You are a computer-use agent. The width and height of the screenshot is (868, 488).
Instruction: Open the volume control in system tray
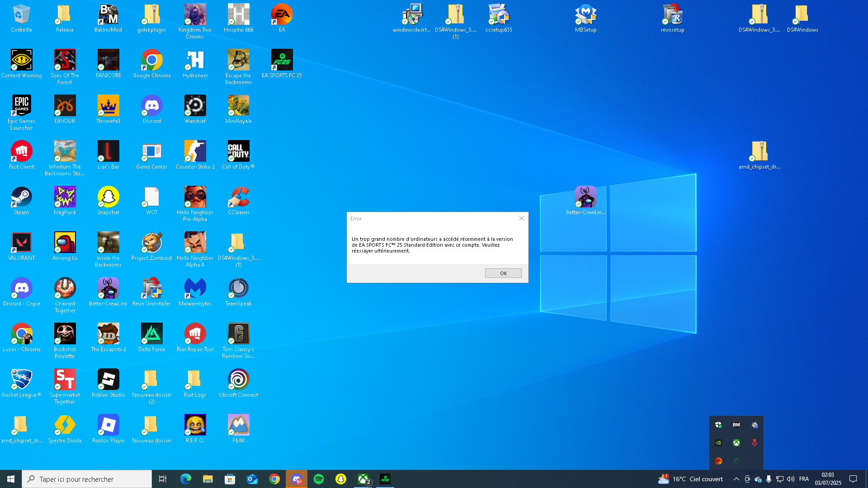(x=790, y=479)
